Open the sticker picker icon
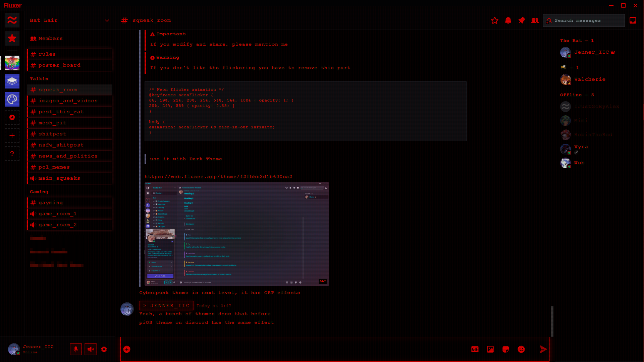This screenshot has height=362, width=644. click(506, 349)
